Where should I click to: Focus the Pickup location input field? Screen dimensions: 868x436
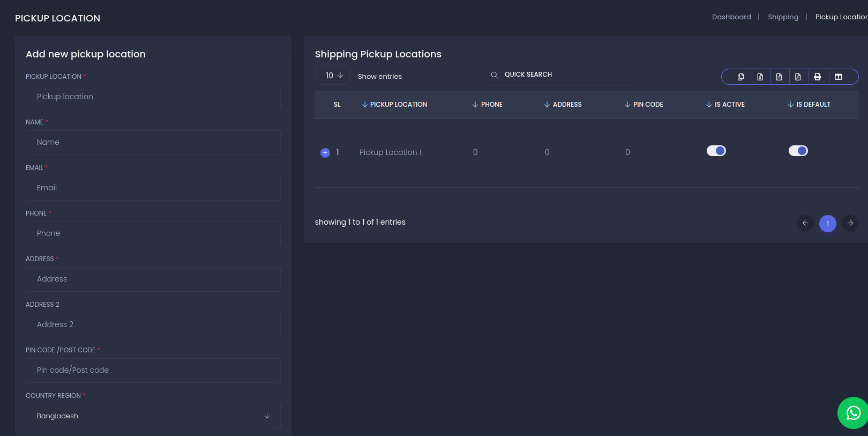point(153,97)
